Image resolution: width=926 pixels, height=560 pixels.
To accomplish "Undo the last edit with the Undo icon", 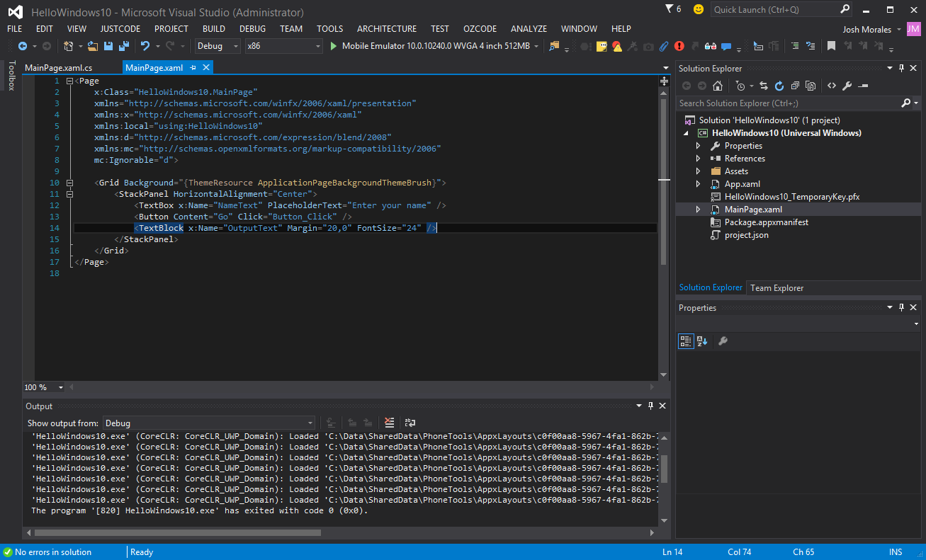I will coord(145,46).
